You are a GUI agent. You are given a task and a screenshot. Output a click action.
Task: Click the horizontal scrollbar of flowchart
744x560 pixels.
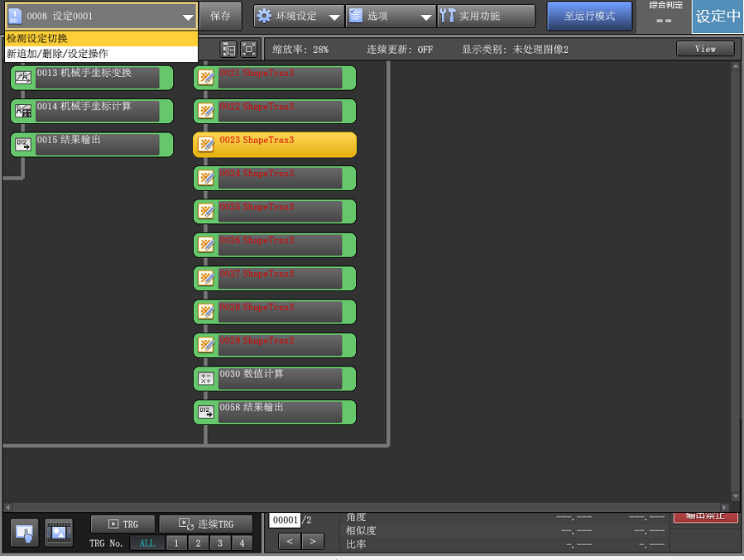[x=366, y=507]
